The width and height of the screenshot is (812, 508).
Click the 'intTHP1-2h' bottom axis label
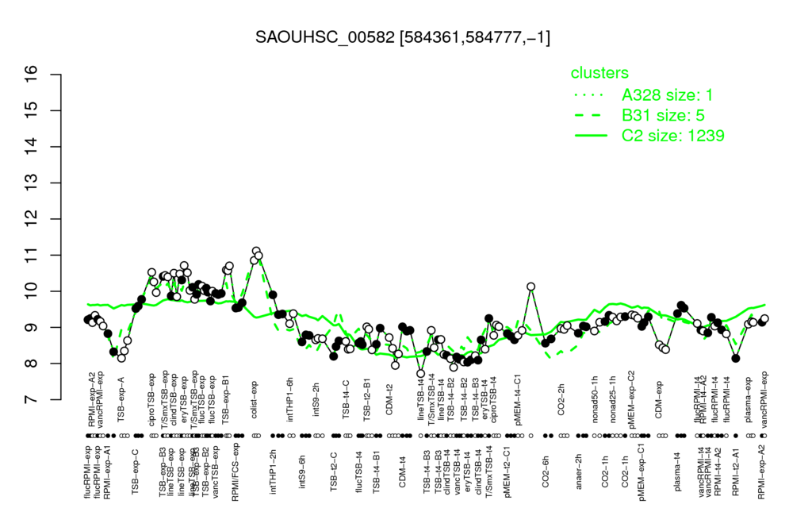274,471
